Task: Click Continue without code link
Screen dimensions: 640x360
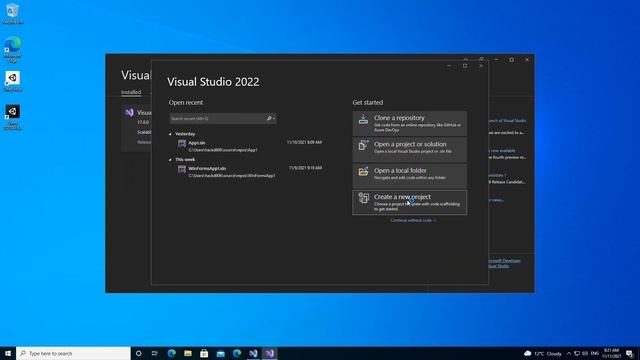Action: pos(413,220)
